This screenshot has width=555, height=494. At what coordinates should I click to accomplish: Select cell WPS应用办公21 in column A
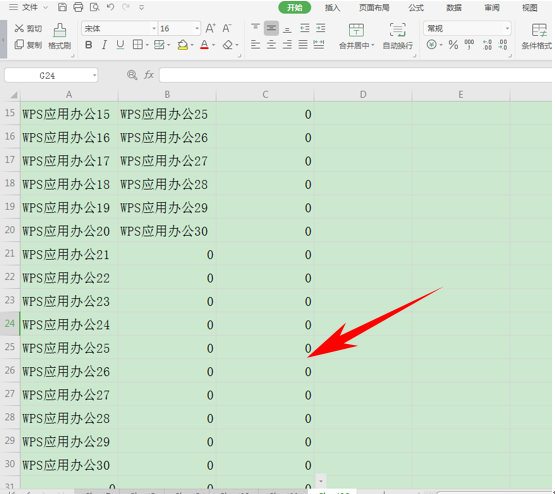point(69,254)
